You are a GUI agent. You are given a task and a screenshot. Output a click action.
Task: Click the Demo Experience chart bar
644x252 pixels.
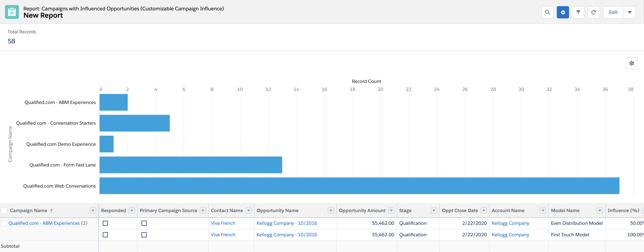point(106,144)
